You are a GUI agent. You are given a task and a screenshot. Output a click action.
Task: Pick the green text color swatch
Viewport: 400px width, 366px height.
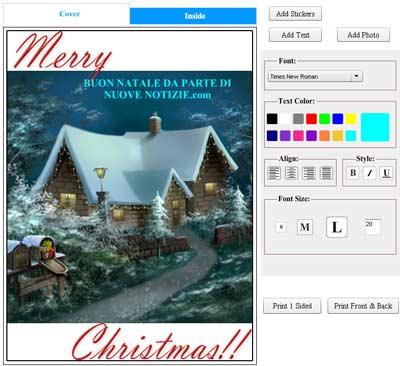point(324,119)
